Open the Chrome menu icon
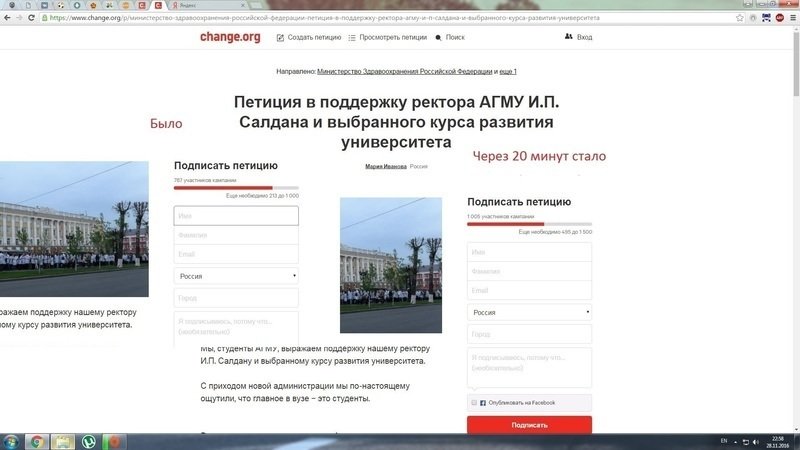 point(789,17)
